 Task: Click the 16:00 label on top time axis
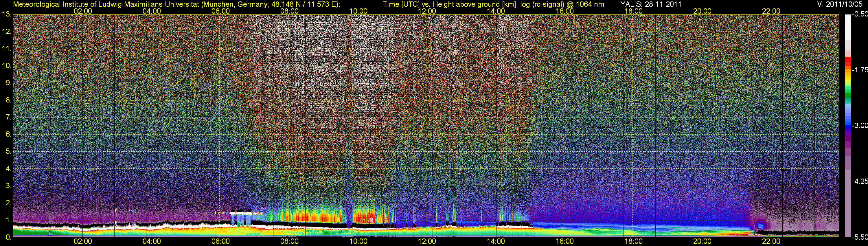point(564,11)
